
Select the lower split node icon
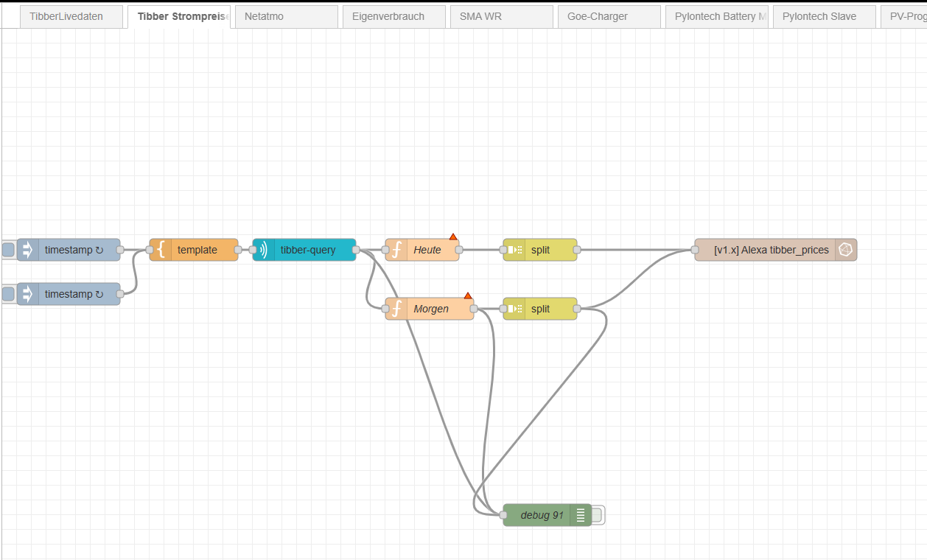[514, 309]
